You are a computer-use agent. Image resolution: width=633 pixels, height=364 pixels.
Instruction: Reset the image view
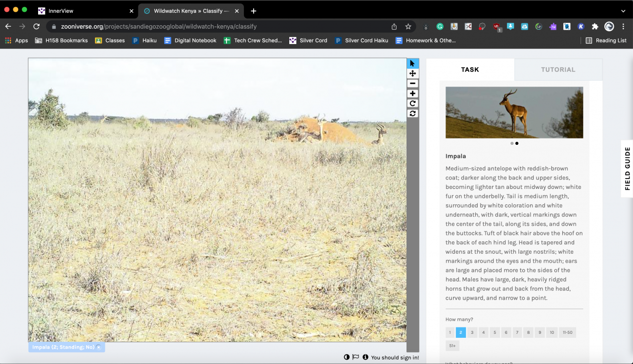coord(412,113)
